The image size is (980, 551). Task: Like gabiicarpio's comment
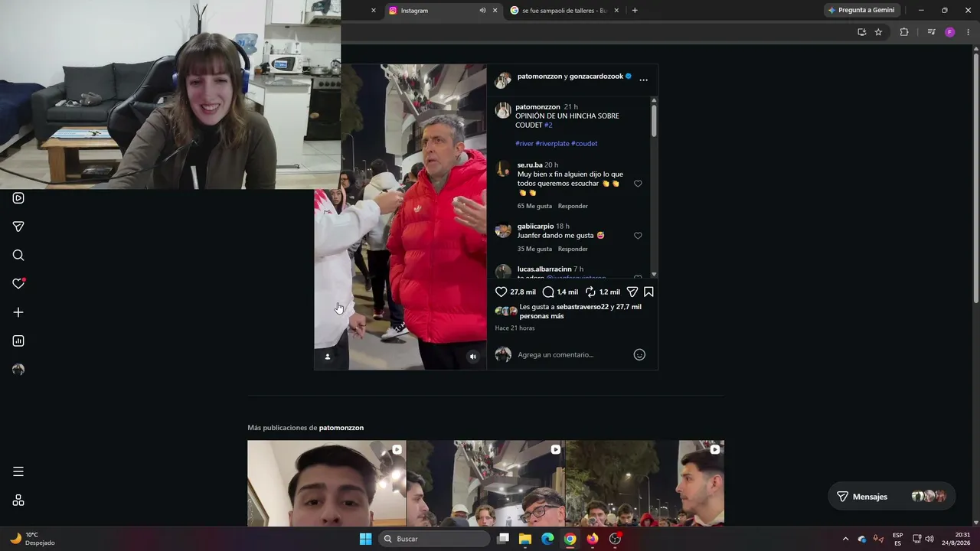tap(638, 236)
